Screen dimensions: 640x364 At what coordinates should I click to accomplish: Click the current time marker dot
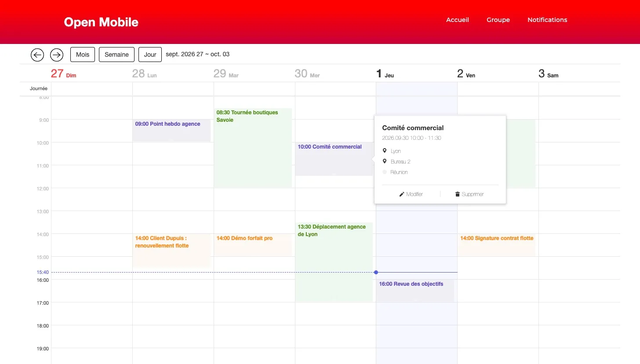(x=376, y=272)
